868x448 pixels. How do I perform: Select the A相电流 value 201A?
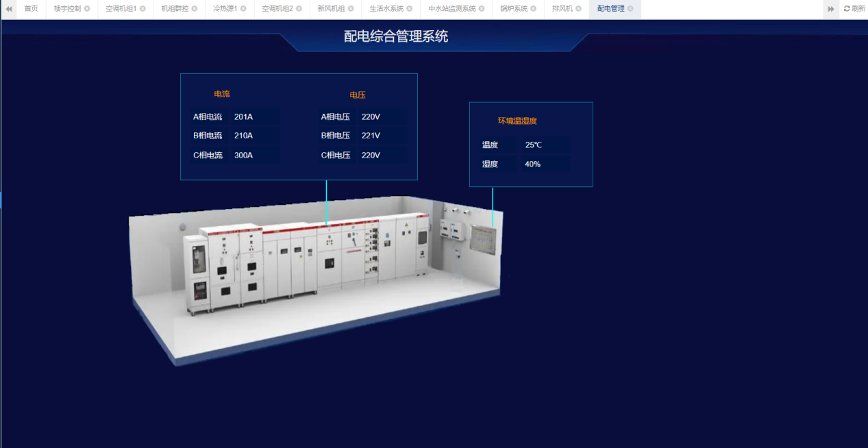click(x=244, y=117)
